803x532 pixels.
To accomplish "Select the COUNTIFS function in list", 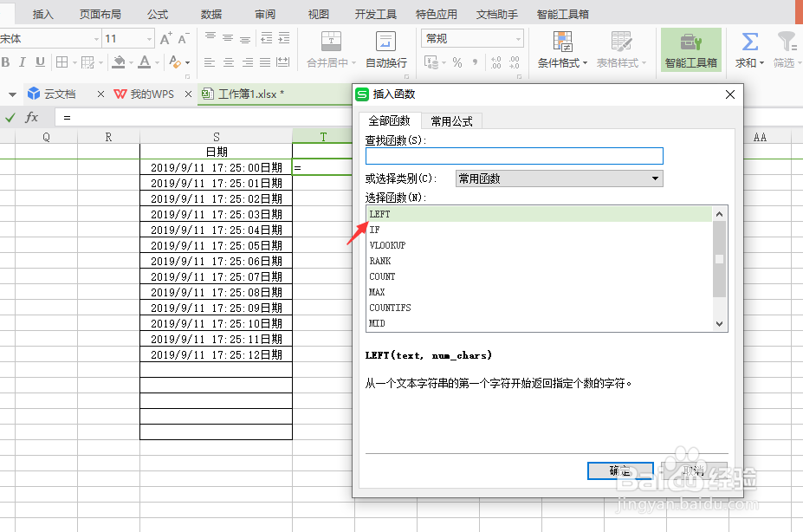I will coord(540,308).
